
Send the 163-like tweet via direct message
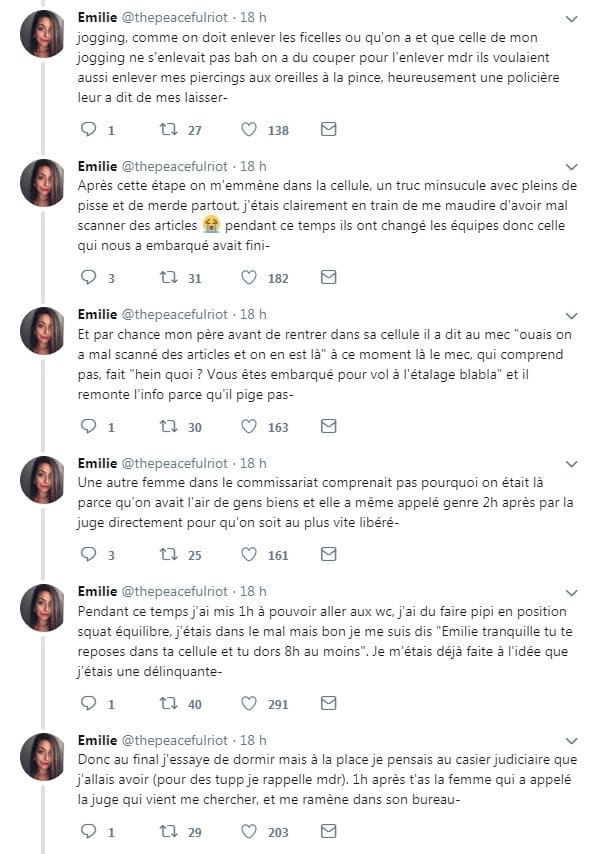pyautogui.click(x=327, y=426)
